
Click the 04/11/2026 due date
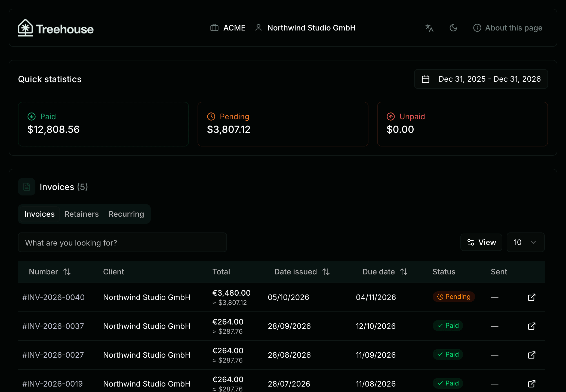[376, 297]
